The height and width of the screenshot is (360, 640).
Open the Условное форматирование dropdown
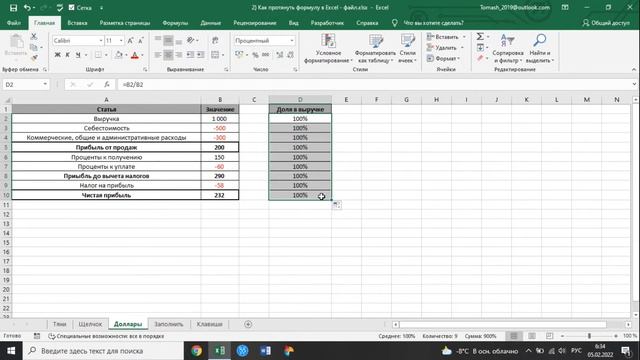328,49
